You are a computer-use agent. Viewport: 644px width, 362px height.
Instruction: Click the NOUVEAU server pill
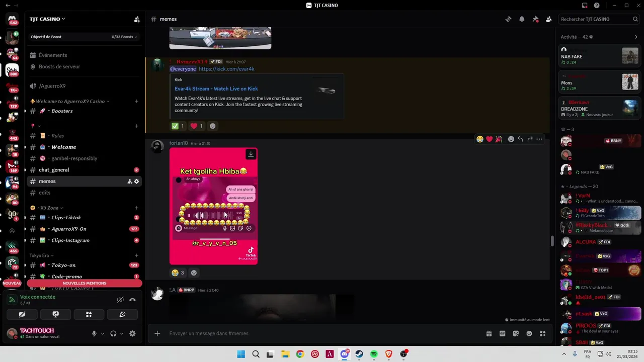12,283
